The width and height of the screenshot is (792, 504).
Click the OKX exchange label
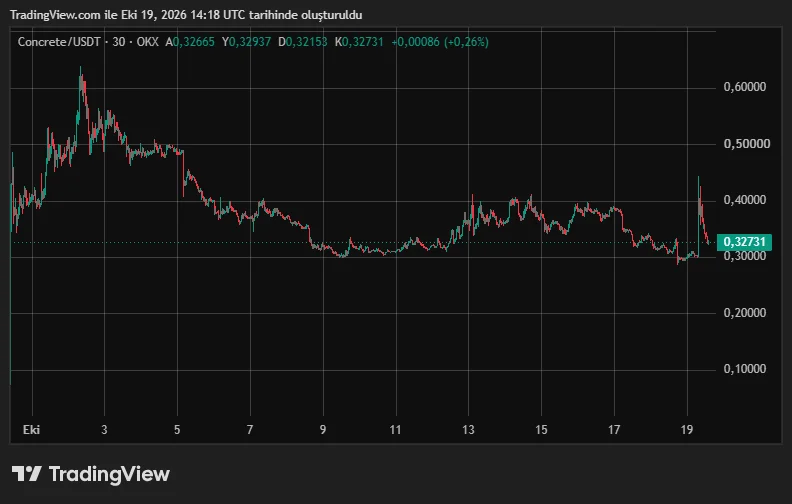pyautogui.click(x=147, y=42)
